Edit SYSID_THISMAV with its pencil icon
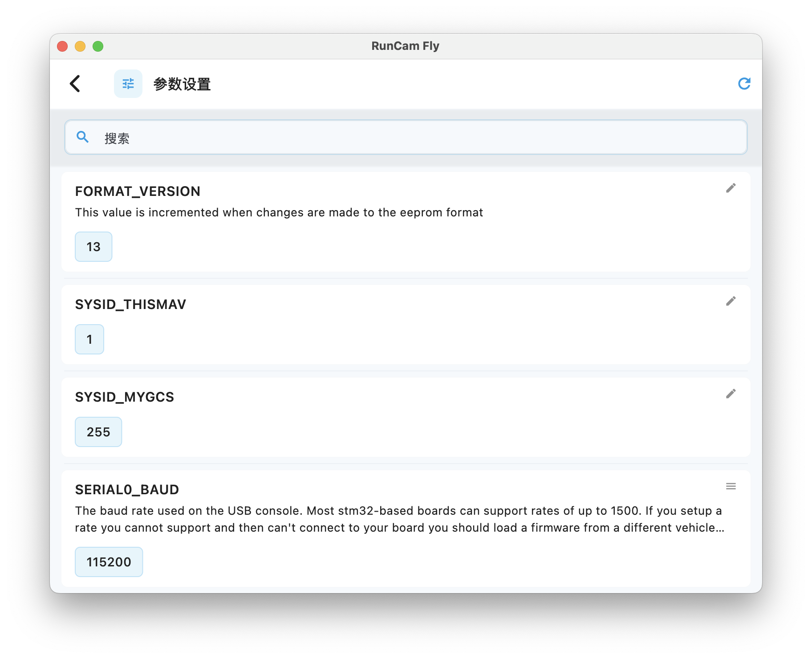Screen dimensions: 812x659 coord(731,301)
